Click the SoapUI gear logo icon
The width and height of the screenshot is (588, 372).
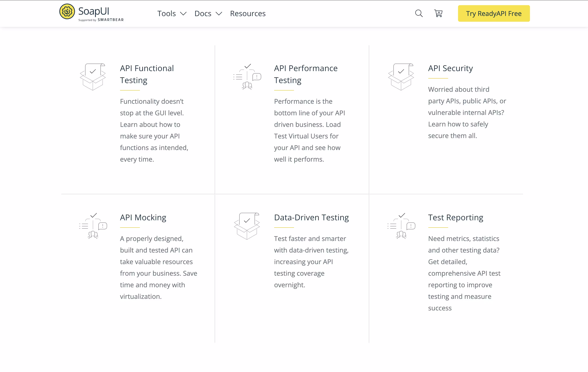coord(67,12)
